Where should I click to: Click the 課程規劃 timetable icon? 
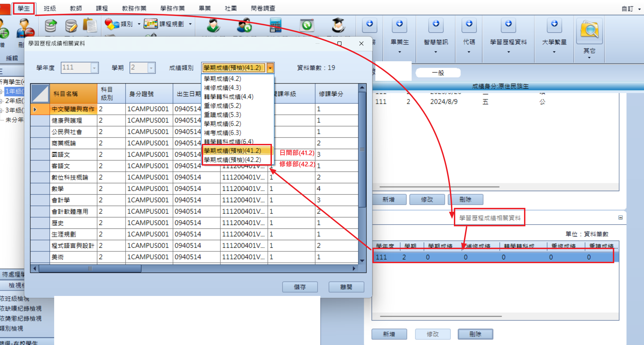click(x=151, y=24)
